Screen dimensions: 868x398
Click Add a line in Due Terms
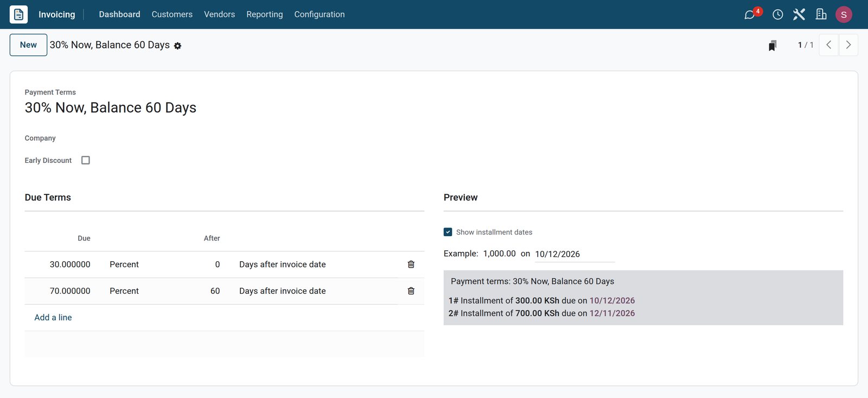(53, 318)
